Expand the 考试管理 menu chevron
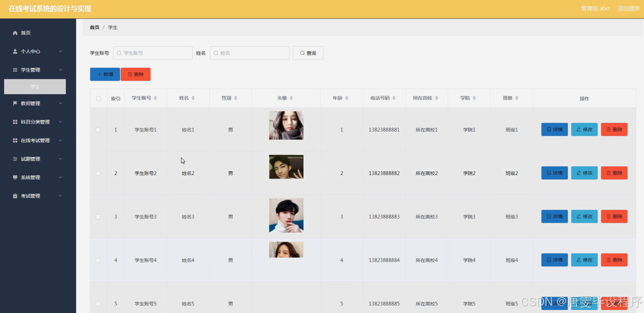 coord(60,196)
